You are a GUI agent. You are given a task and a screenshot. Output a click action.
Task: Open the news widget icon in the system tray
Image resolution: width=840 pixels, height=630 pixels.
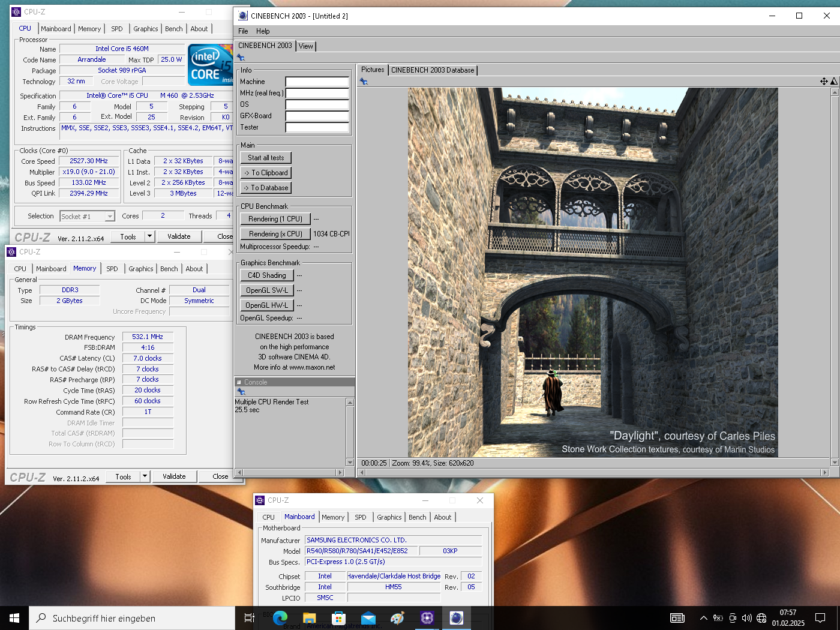(x=677, y=618)
